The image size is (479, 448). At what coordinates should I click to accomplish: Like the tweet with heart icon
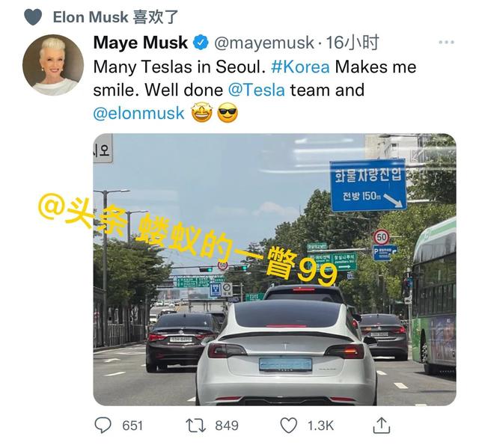(289, 426)
